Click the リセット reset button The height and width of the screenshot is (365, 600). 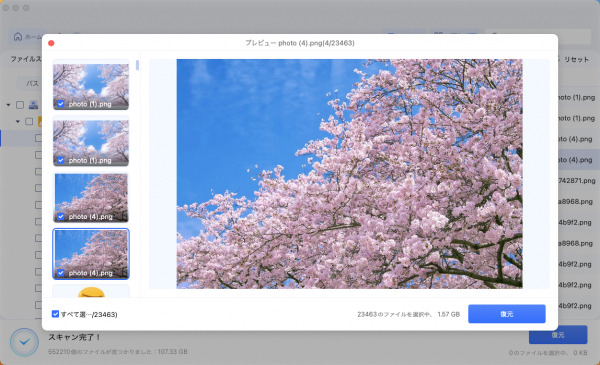click(576, 59)
